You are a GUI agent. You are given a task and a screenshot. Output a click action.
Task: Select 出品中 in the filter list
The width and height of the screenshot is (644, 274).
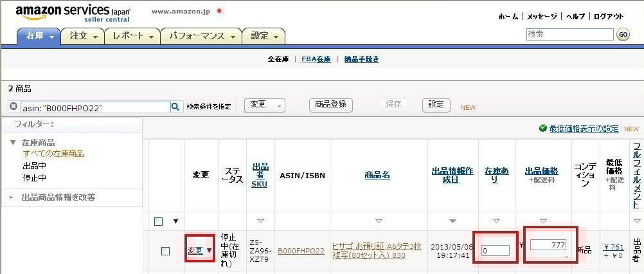35,166
